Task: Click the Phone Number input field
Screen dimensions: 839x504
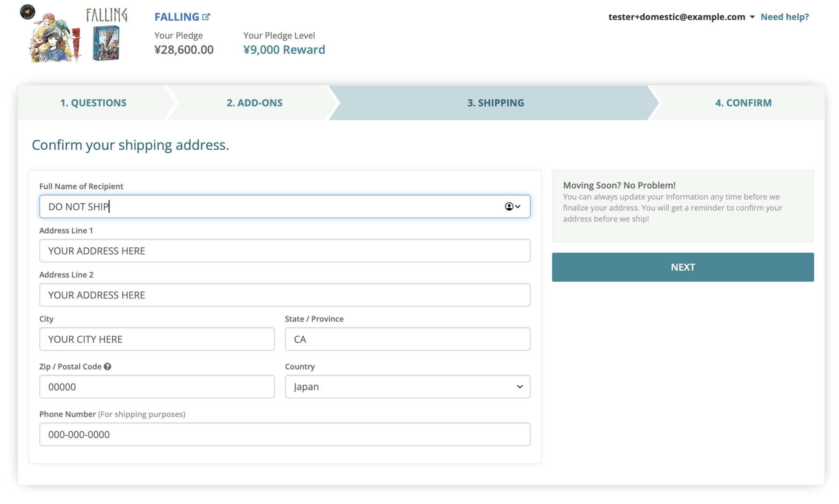Action: point(284,434)
